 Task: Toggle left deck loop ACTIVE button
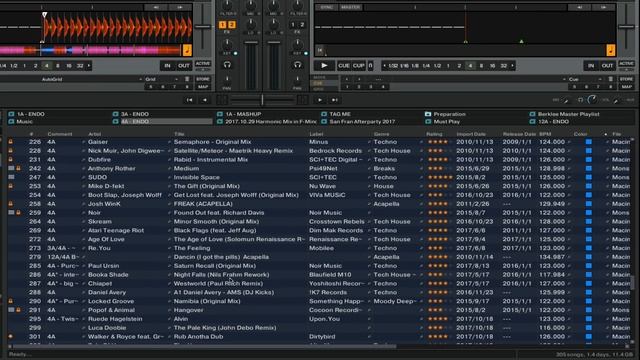pyautogui.click(x=202, y=64)
